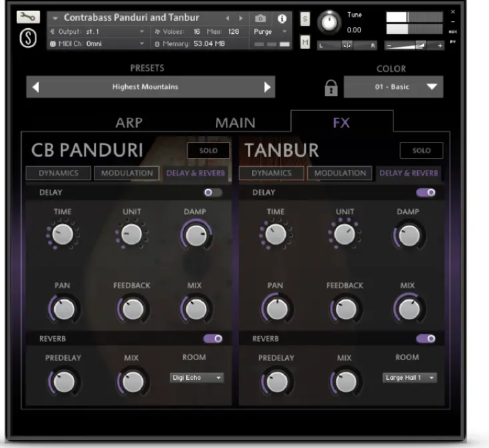489x448 pixels.
Task: Minimize instrument with the dash icon
Action: point(453,22)
